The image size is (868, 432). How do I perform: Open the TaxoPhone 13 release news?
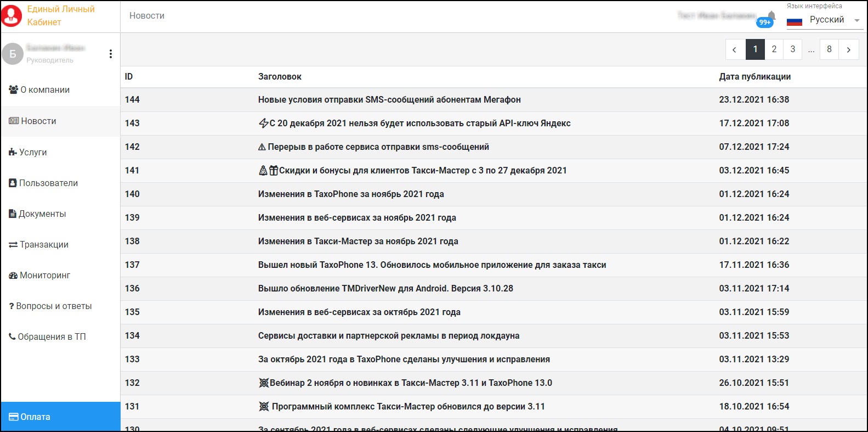coord(432,265)
